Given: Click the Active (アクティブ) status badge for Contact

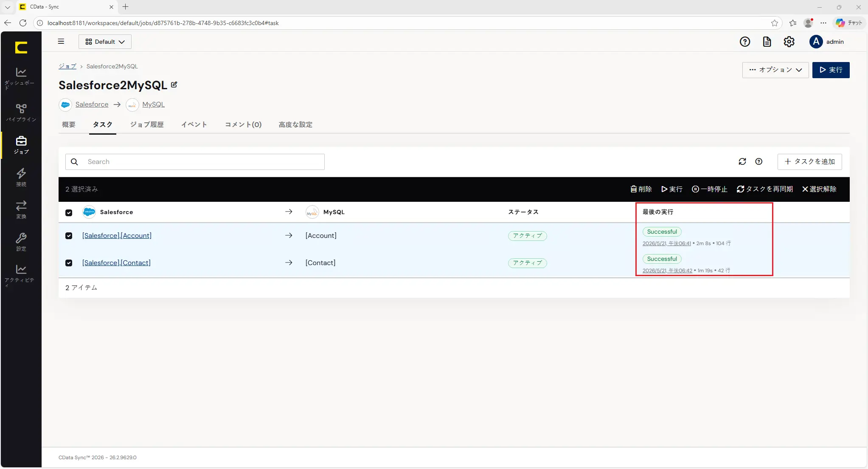Looking at the screenshot, I should [527, 263].
